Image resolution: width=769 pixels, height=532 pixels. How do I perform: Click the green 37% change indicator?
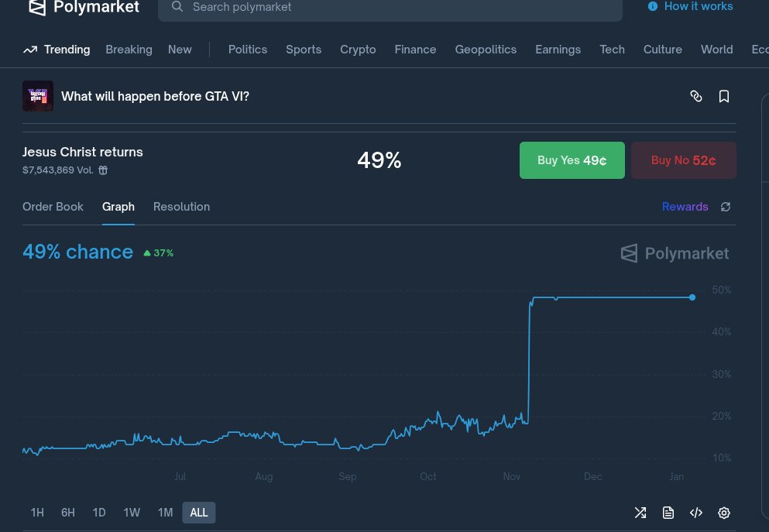tap(159, 253)
